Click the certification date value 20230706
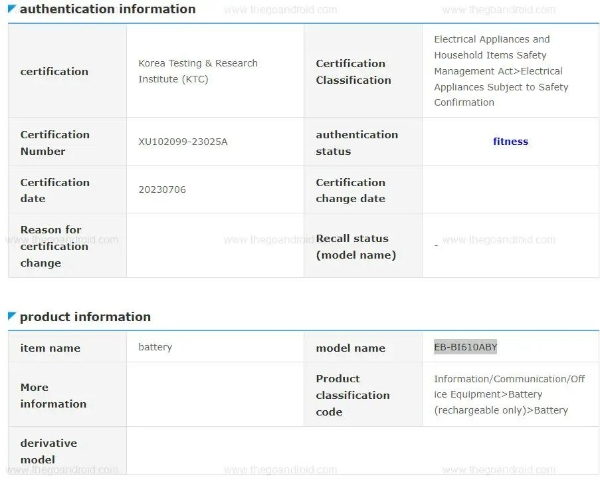 click(x=162, y=190)
